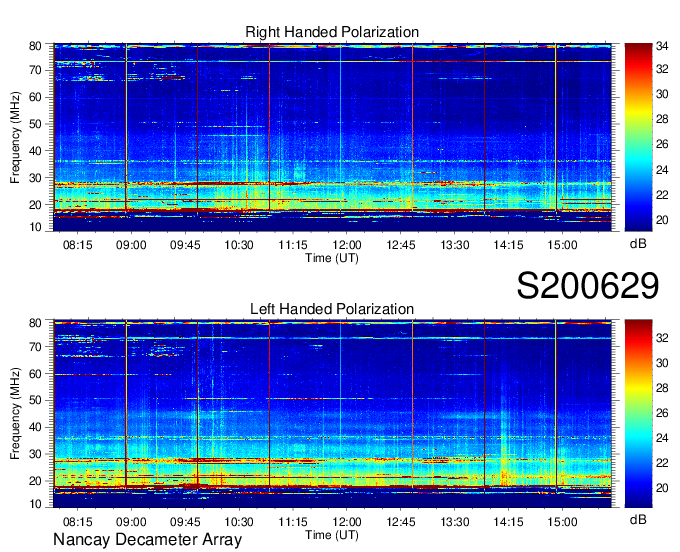Click the 12:00 tick of upper plot
This screenshot has width=680, height=552.
(x=347, y=245)
